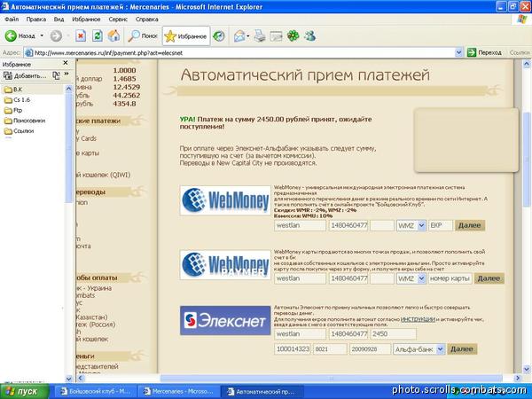This screenshot has width=532, height=399.
Task: Open the B.K favorites folder
Action: coord(13,90)
